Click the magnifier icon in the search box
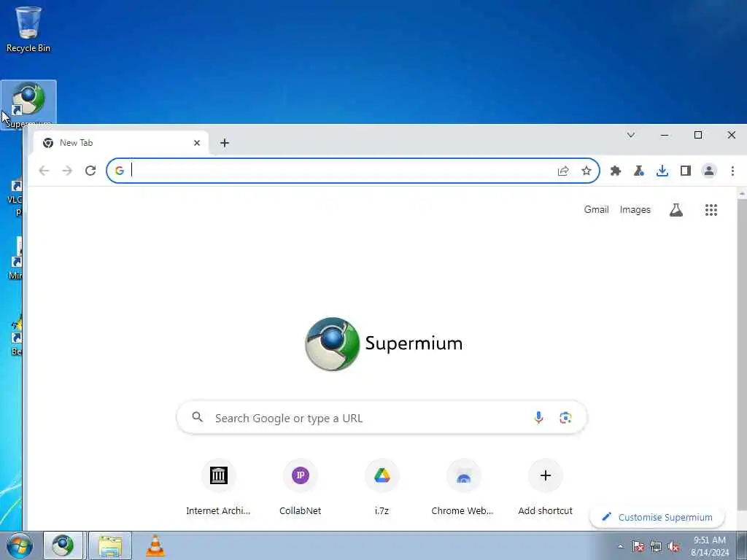The height and width of the screenshot is (560, 747). click(x=197, y=418)
